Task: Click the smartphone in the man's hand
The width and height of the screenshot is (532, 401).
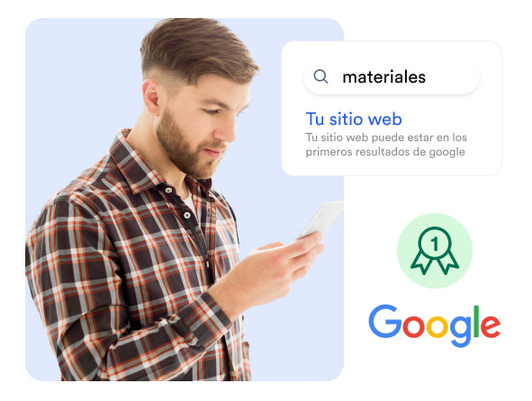Action: point(321,219)
